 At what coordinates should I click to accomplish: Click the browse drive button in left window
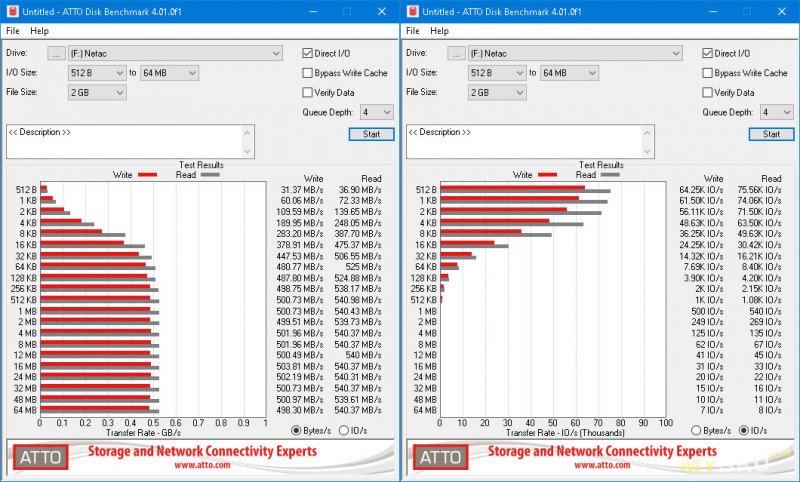point(57,53)
